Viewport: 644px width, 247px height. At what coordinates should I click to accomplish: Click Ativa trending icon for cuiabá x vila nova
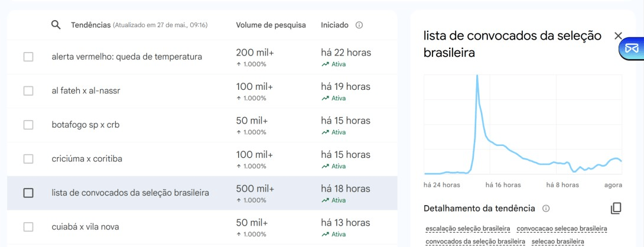pyautogui.click(x=326, y=234)
